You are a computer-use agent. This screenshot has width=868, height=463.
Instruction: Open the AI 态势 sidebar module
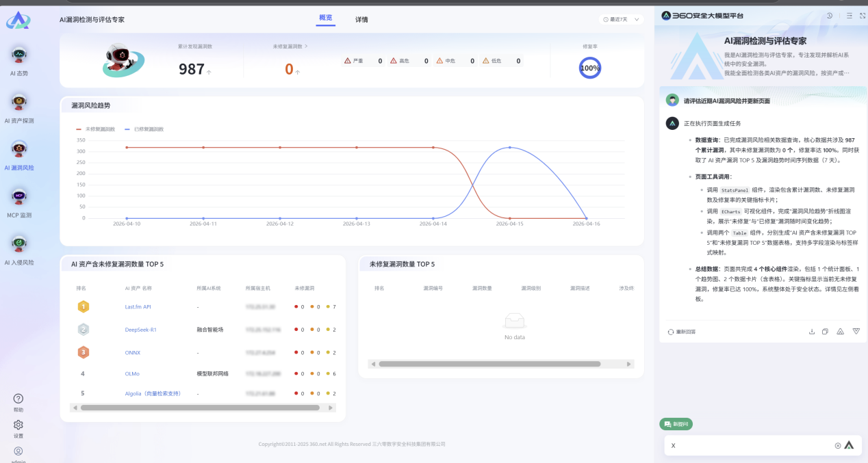click(19, 59)
